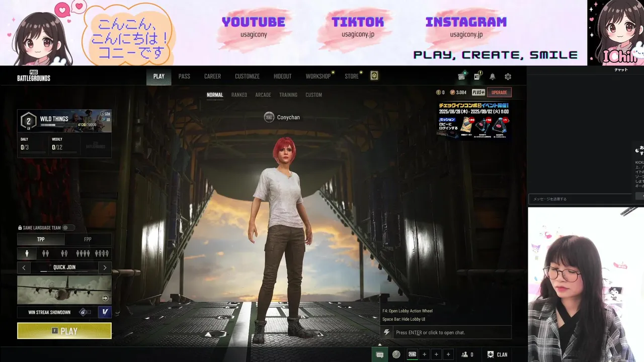Add a teammate with the third plus slot

tap(448, 354)
